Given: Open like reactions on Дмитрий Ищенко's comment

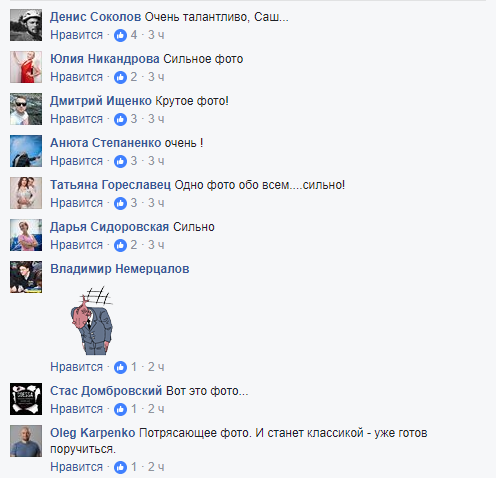Looking at the screenshot, I should coord(120,119).
